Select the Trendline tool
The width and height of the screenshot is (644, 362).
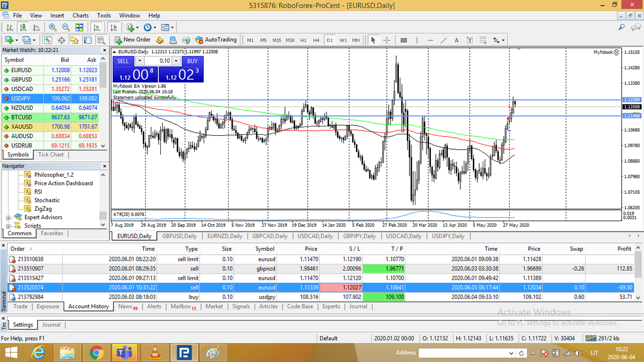443,40
